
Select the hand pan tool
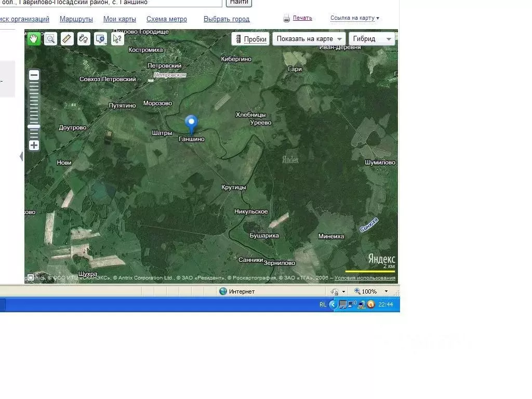[x=34, y=38]
